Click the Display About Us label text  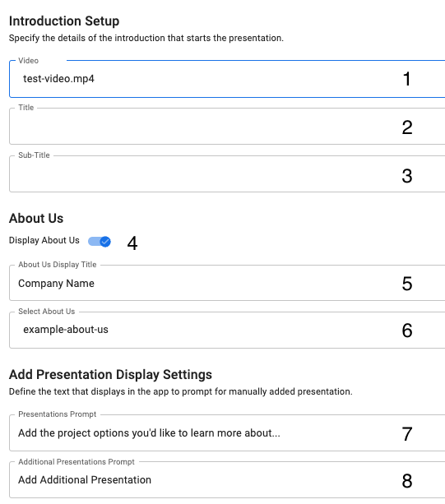[44, 240]
